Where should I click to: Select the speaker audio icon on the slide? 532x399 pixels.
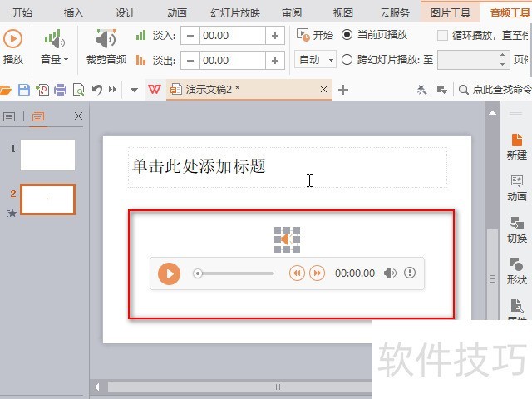(287, 239)
